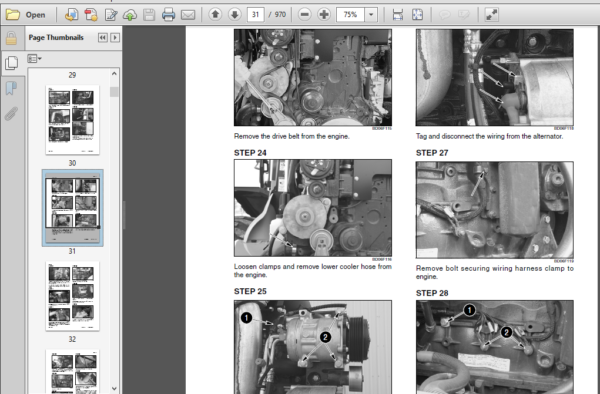Click the Open folder icon
This screenshot has height=394, width=600.
click(13, 15)
